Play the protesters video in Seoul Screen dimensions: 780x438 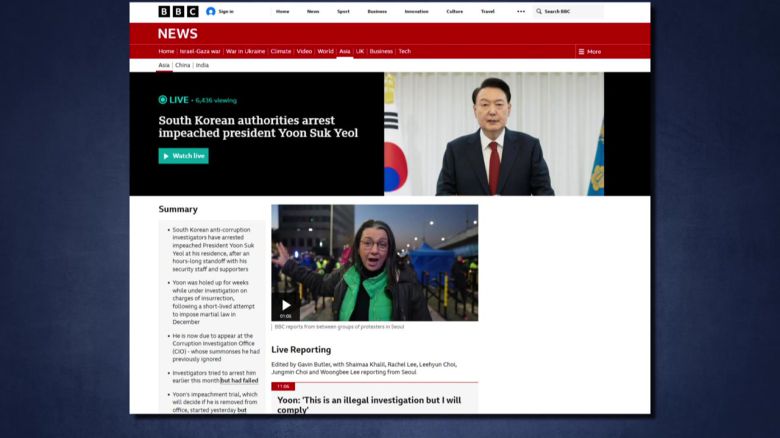286,305
